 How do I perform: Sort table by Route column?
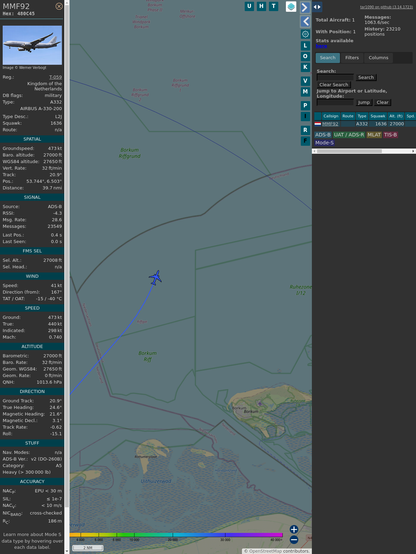click(x=348, y=116)
